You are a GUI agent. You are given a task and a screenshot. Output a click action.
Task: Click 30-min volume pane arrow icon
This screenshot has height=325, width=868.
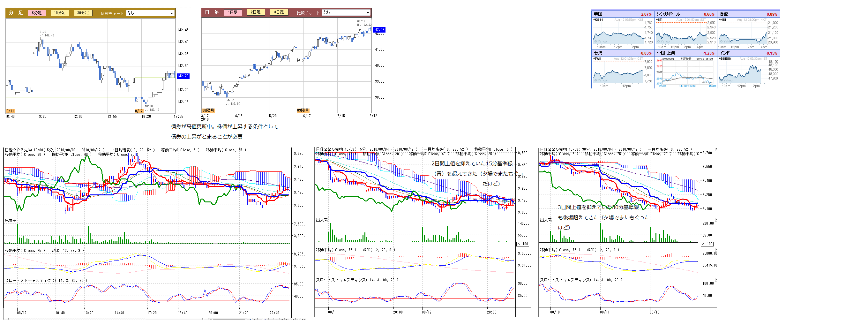pyautogui.click(x=716, y=220)
